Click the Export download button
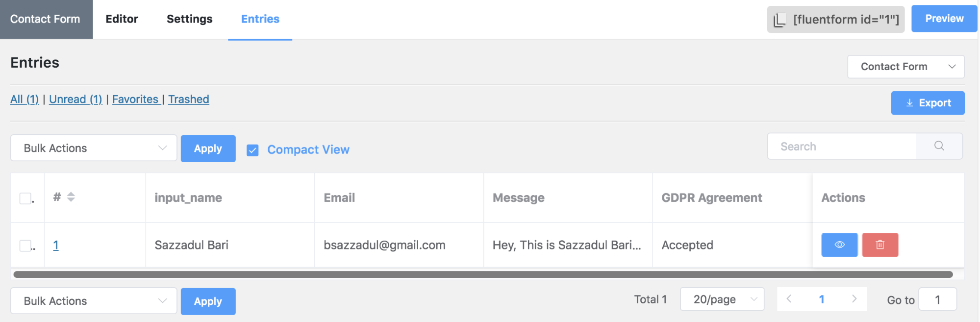980x322 pixels. [x=928, y=103]
